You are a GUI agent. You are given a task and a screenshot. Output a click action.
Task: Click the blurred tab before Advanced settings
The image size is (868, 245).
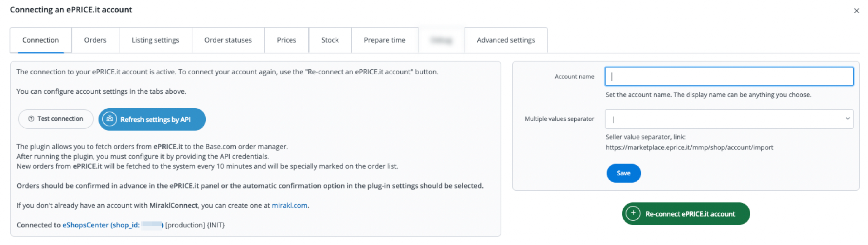[x=441, y=40]
